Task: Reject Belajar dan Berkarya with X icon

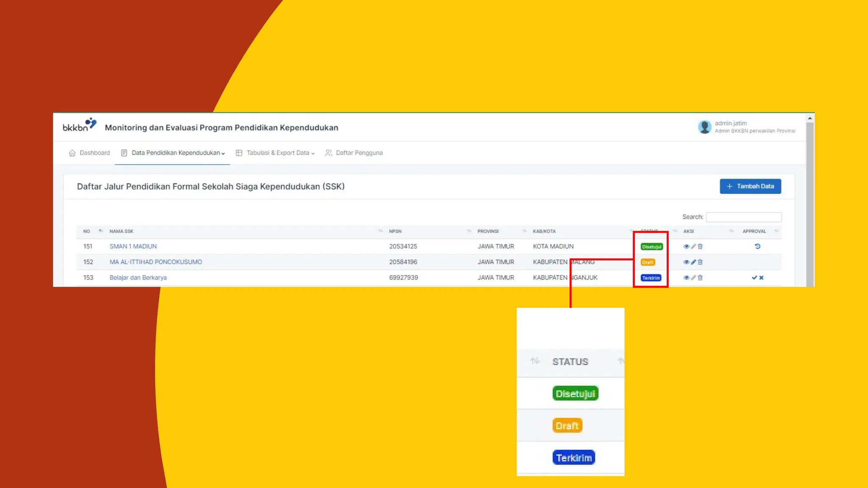Action: (762, 278)
